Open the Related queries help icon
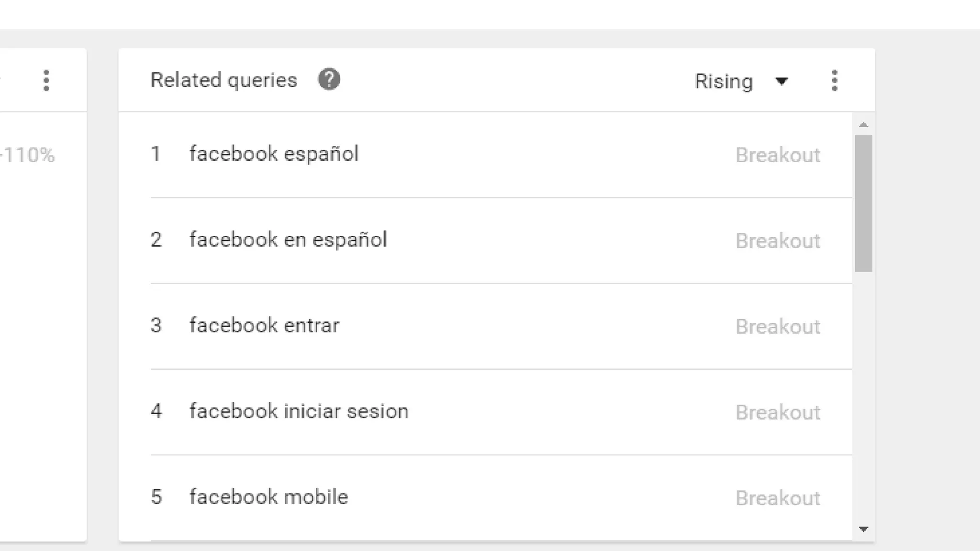This screenshot has width=980, height=551. coord(329,79)
